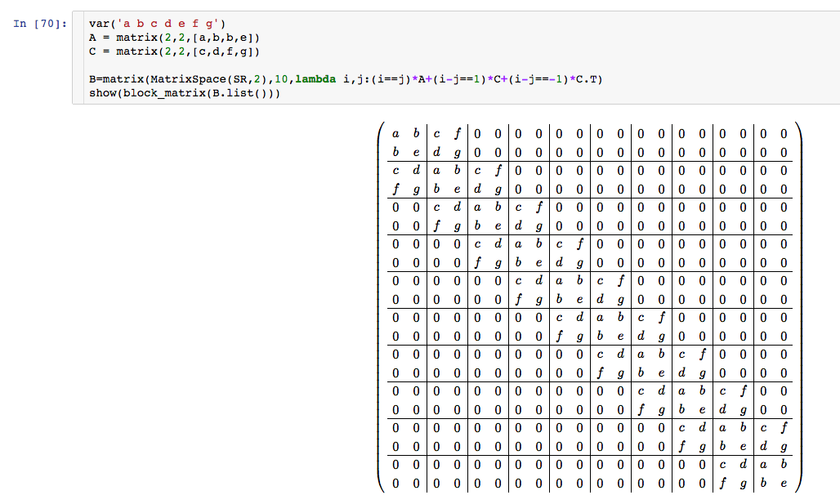Click the blank output area left of the matrix

click(204, 307)
